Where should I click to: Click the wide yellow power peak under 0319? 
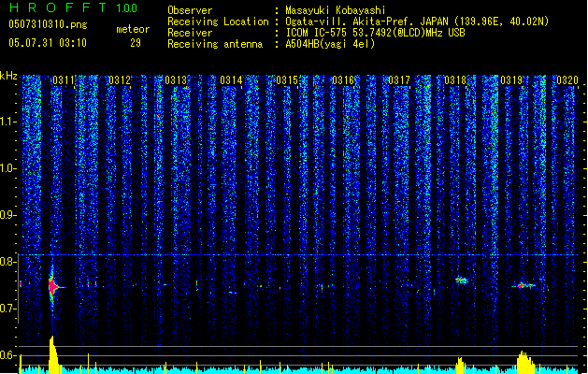click(x=525, y=363)
